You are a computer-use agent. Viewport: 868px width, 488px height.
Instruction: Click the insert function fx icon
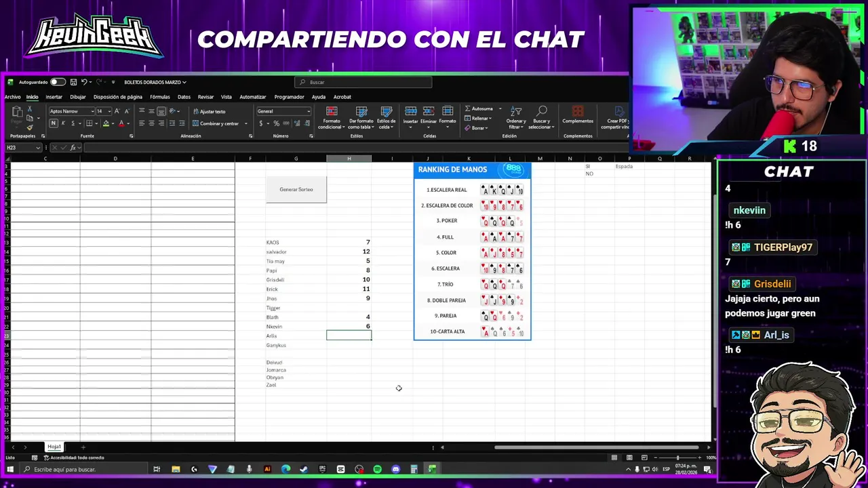[x=73, y=148]
